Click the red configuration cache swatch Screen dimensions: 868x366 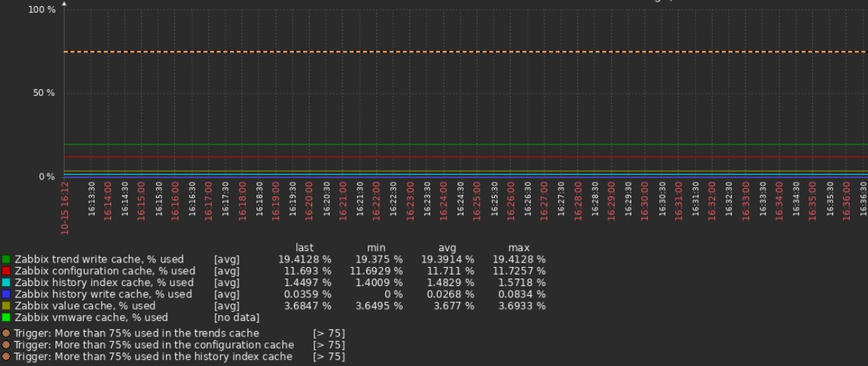point(6,271)
